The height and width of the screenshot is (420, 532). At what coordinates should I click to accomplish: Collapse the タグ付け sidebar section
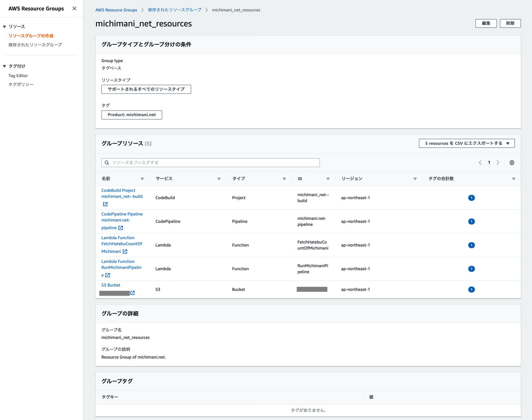pos(5,66)
